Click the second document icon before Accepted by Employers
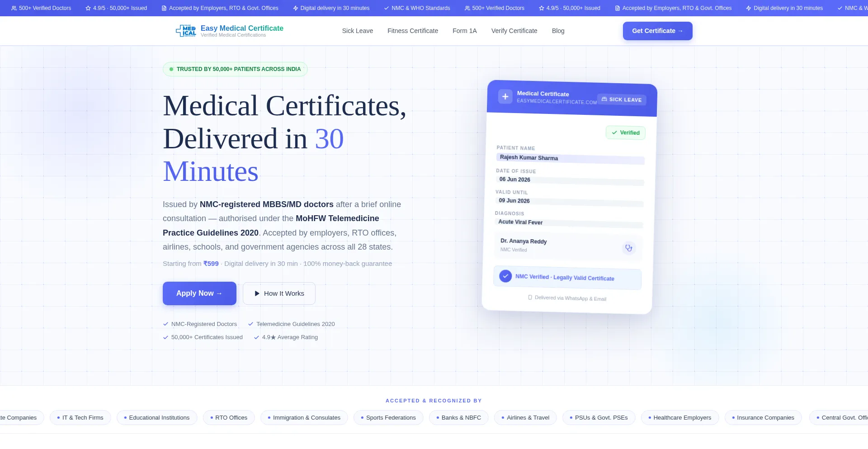The width and height of the screenshot is (868, 449). pyautogui.click(x=618, y=8)
